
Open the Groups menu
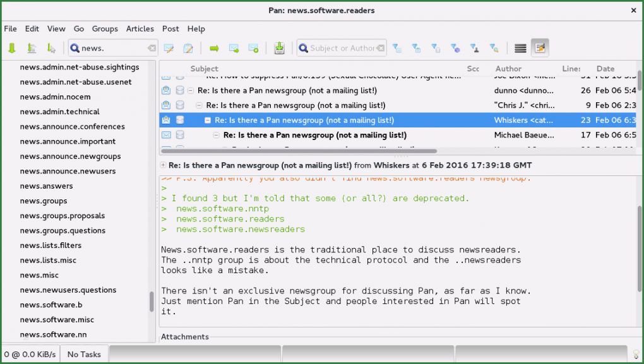(105, 28)
